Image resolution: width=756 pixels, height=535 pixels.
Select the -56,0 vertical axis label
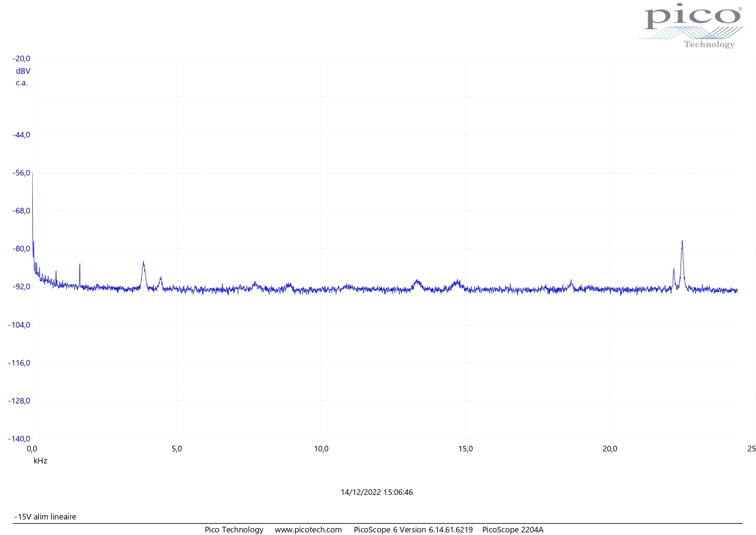22,173
